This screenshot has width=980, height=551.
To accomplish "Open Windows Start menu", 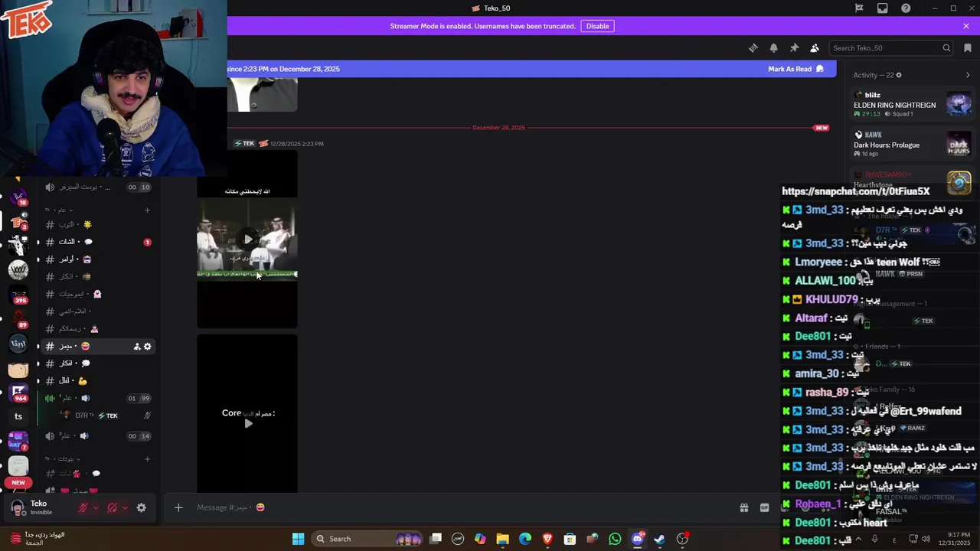I will pos(299,539).
